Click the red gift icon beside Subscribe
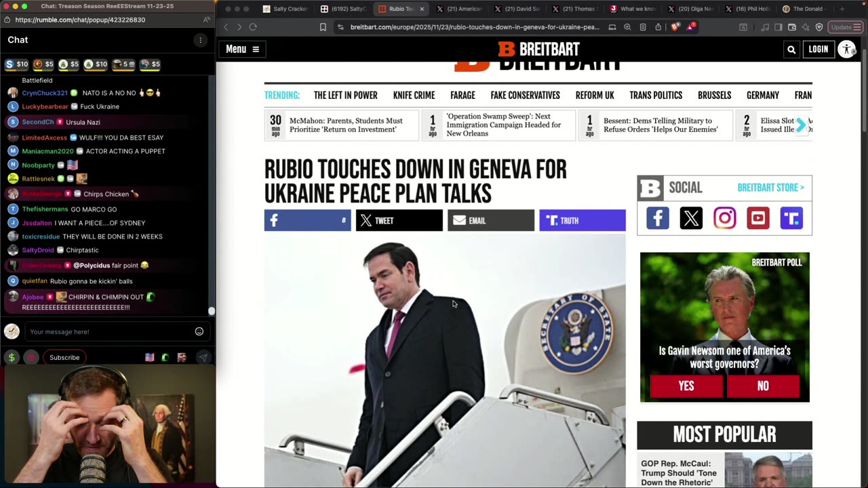 point(31,357)
